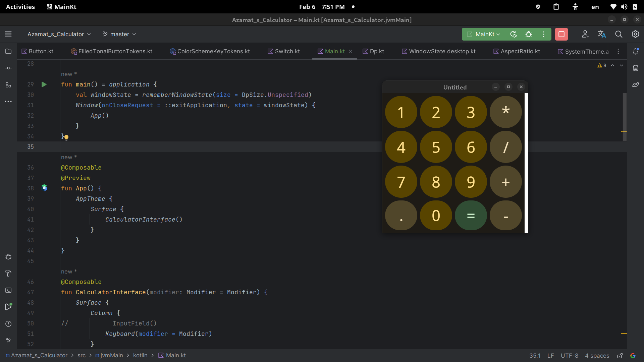This screenshot has height=362, width=644.
Task: Show notifications via the bell icon
Action: [x=636, y=51]
